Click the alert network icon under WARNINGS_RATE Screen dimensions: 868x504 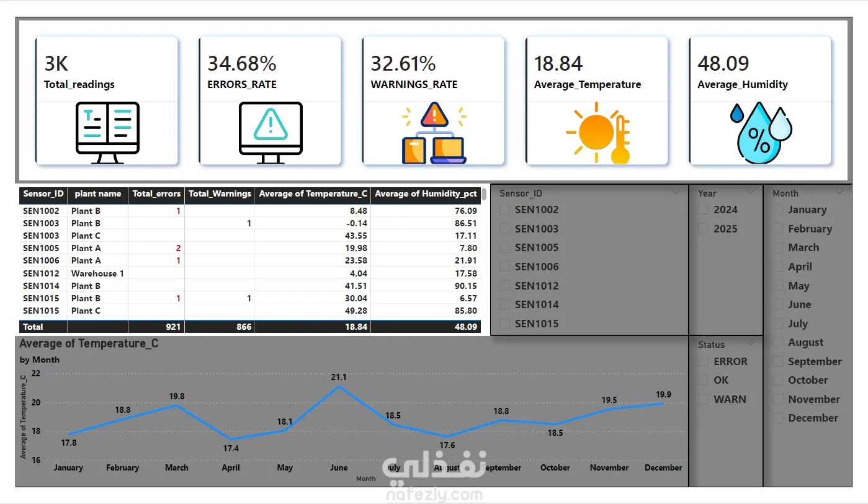[x=434, y=133]
